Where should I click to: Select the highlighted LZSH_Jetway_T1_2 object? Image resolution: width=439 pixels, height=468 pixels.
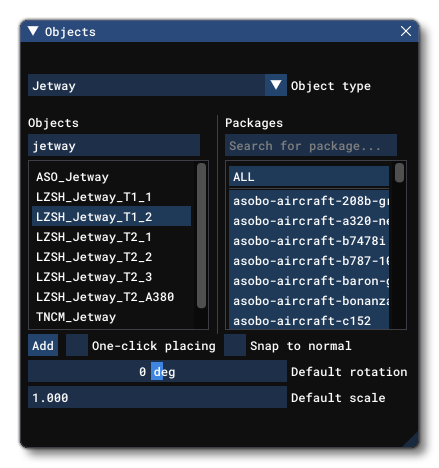pyautogui.click(x=111, y=216)
